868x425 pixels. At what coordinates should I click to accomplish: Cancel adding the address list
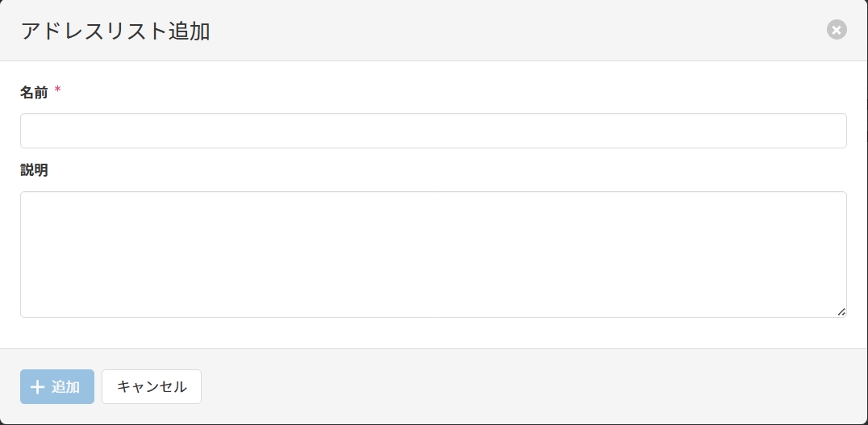tap(152, 387)
